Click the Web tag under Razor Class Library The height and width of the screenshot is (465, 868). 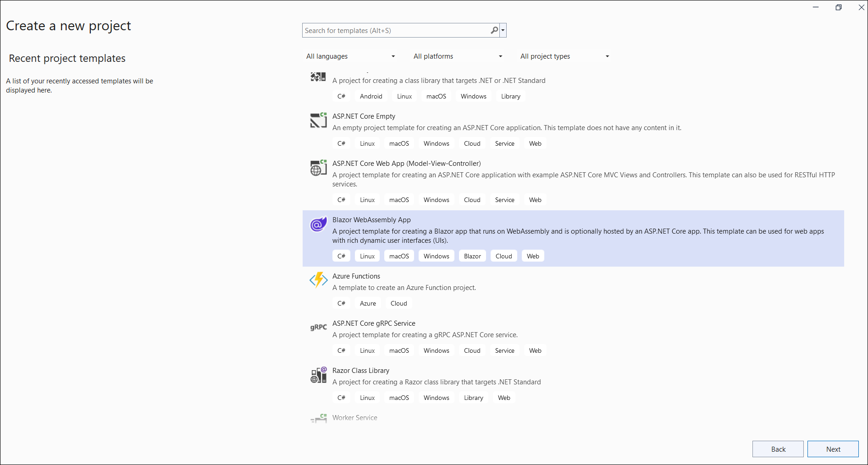click(x=504, y=398)
